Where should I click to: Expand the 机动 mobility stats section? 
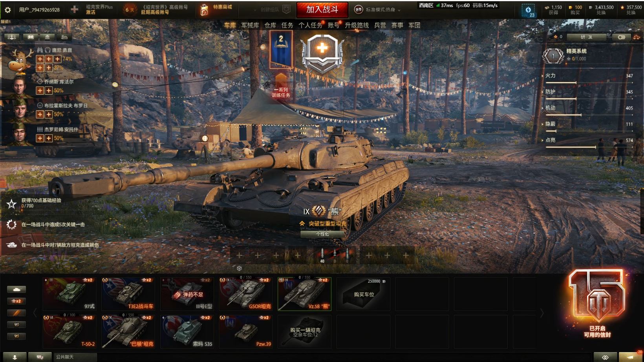coord(550,108)
